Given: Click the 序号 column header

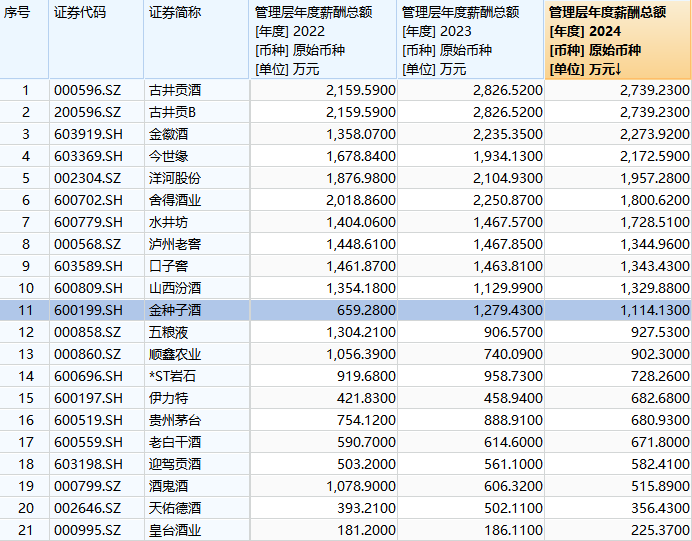Looking at the screenshot, I should [24, 13].
